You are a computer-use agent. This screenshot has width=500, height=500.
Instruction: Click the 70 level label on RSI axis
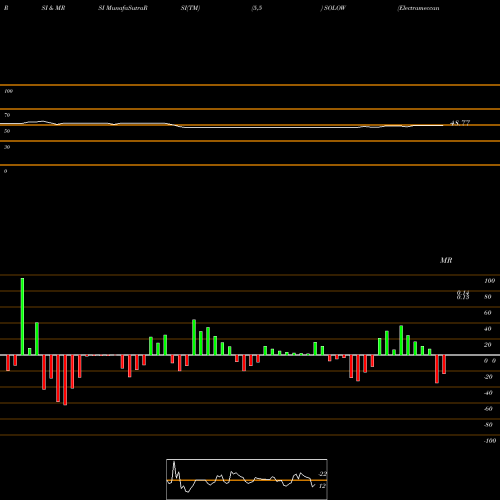pyautogui.click(x=7, y=115)
